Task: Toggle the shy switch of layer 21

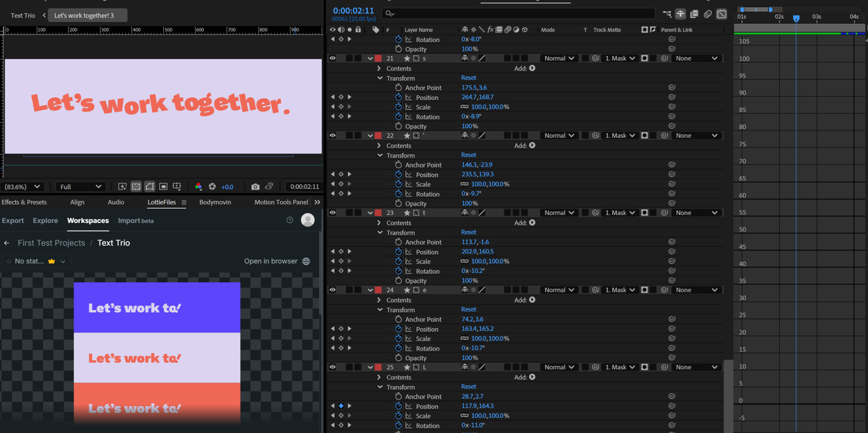Action: tap(465, 58)
